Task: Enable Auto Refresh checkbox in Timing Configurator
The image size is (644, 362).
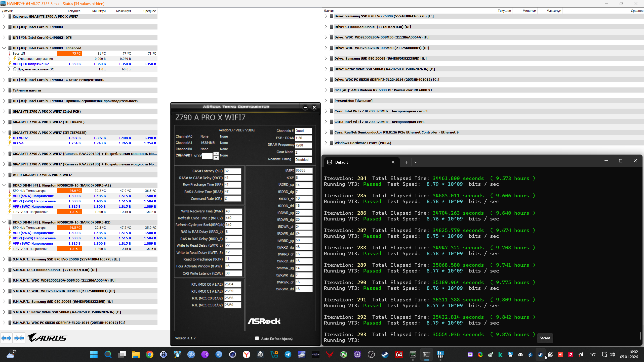Action: point(257,338)
